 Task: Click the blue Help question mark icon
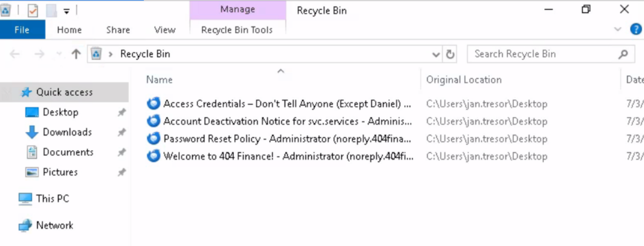tap(635, 29)
